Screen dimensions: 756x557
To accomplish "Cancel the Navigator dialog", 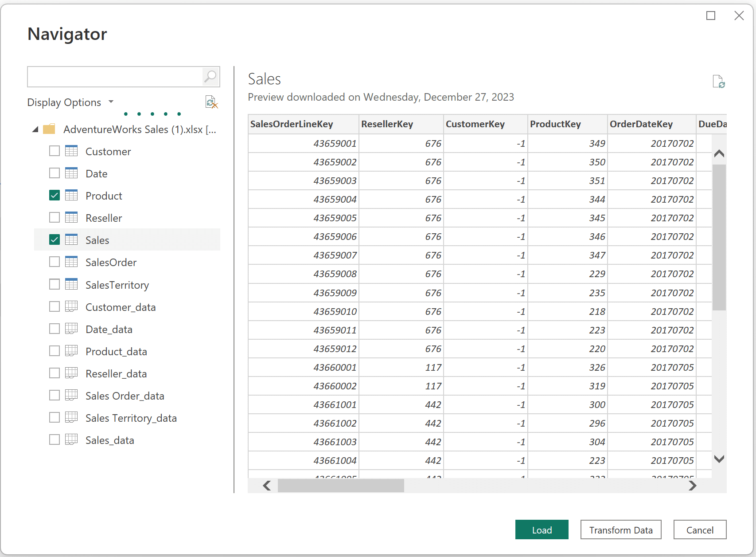I will pos(700,530).
